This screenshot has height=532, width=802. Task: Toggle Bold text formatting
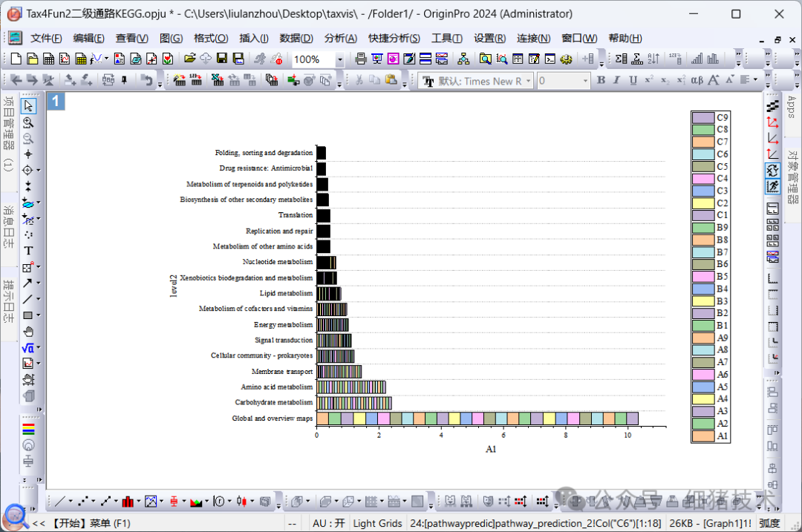[601, 81]
